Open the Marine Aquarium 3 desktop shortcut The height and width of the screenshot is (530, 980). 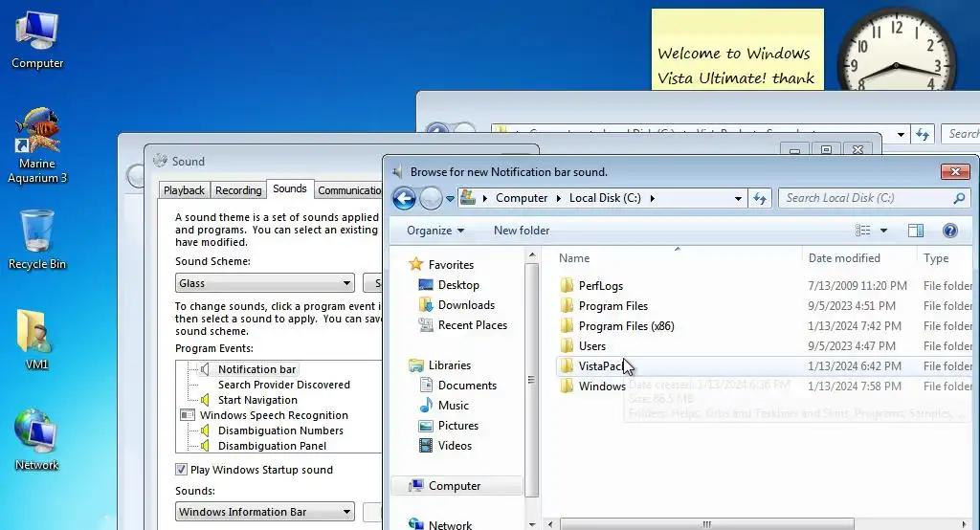[x=37, y=145]
